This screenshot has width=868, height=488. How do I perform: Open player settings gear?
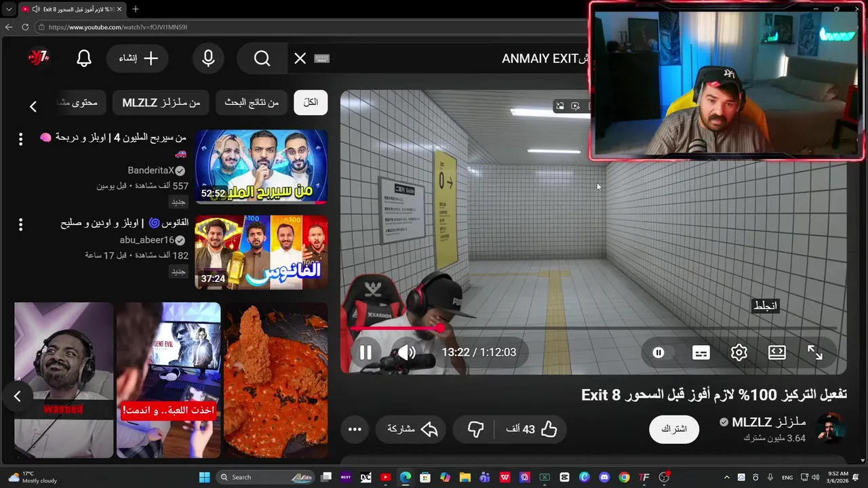(739, 352)
